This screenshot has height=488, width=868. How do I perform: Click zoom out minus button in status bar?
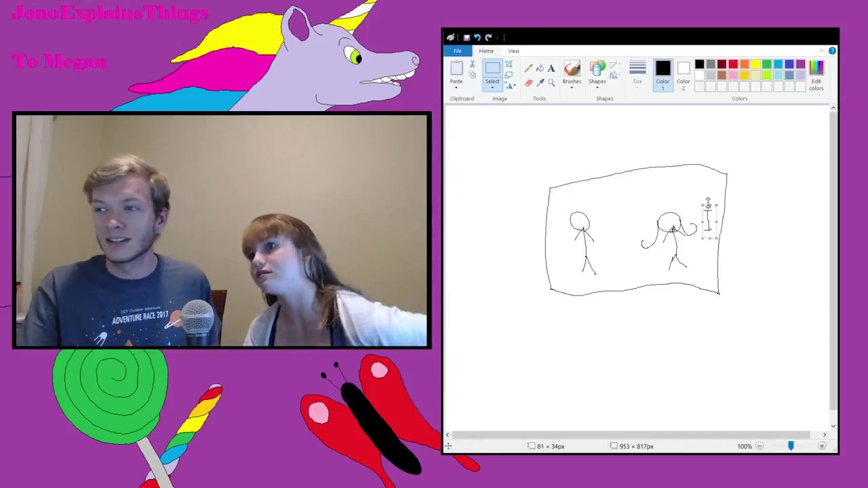coord(759,446)
